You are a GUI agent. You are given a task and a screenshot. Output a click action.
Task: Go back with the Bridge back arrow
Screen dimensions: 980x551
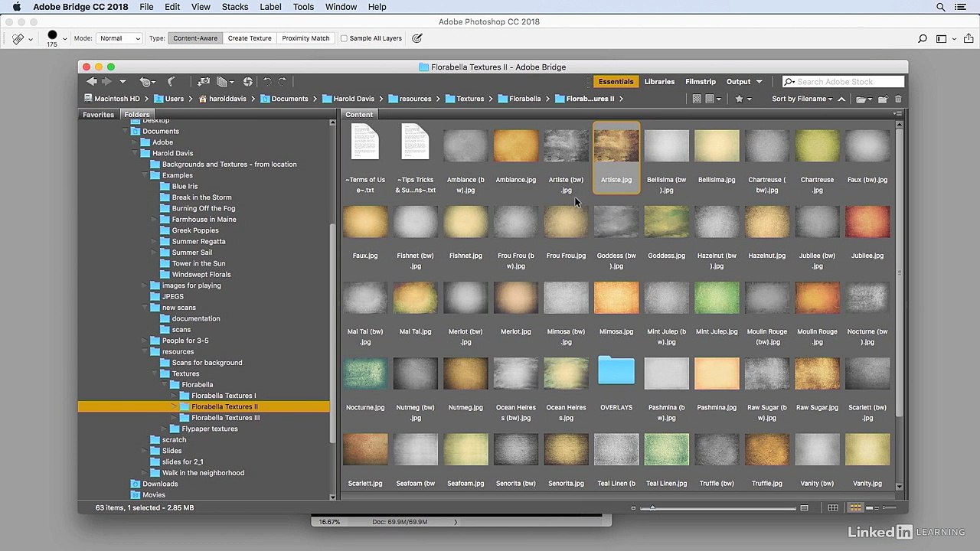92,82
